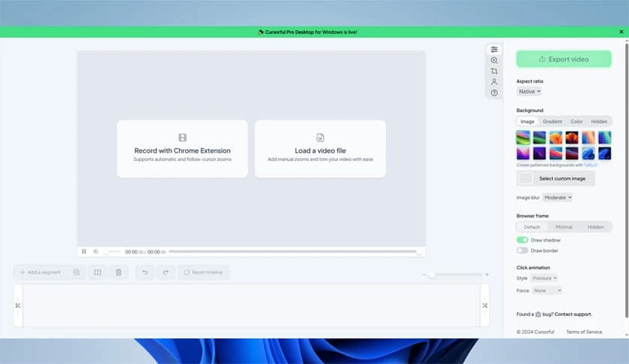
Task: Open the Contact support link
Action: point(573,314)
